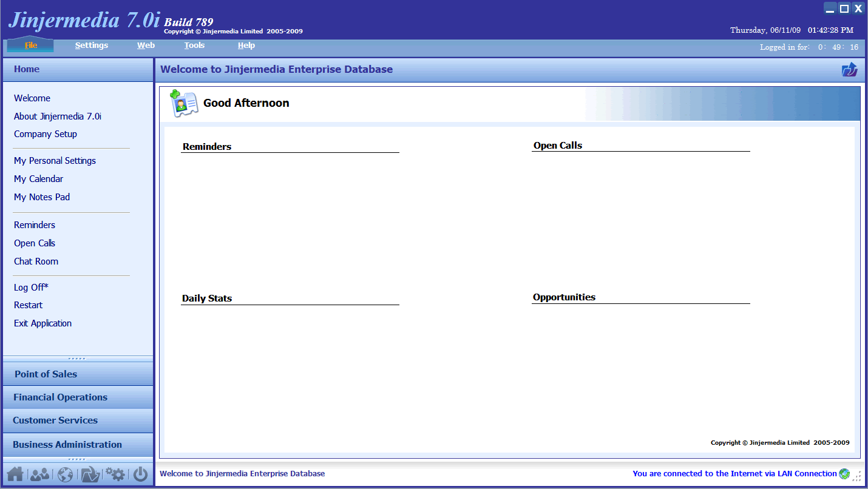Click Exit Application

pos(43,323)
